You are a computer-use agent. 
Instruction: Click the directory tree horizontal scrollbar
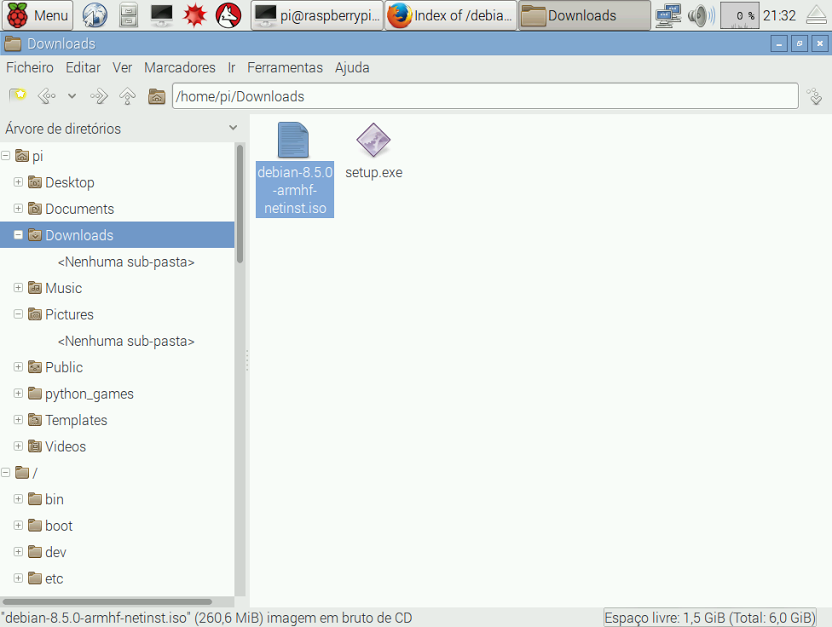108,602
